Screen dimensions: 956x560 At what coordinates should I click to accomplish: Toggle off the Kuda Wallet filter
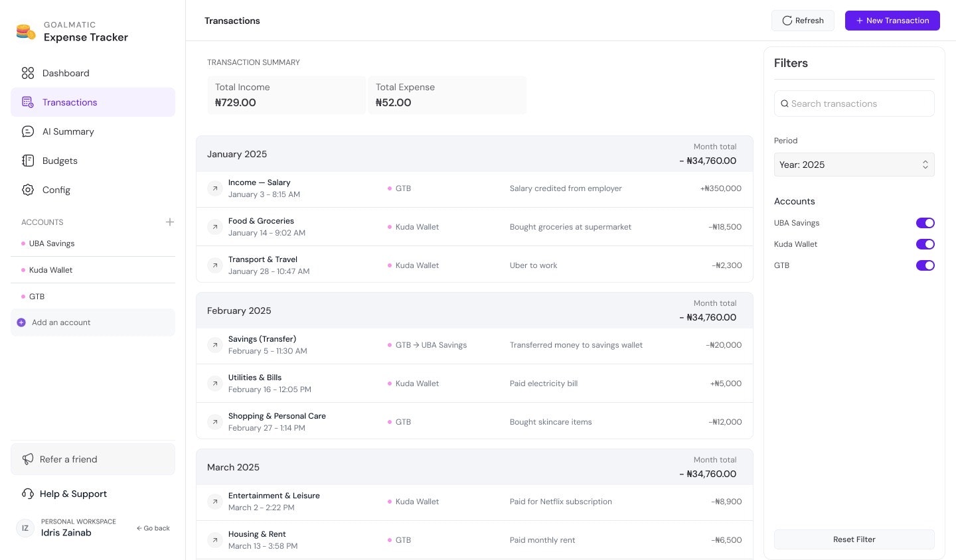[925, 244]
